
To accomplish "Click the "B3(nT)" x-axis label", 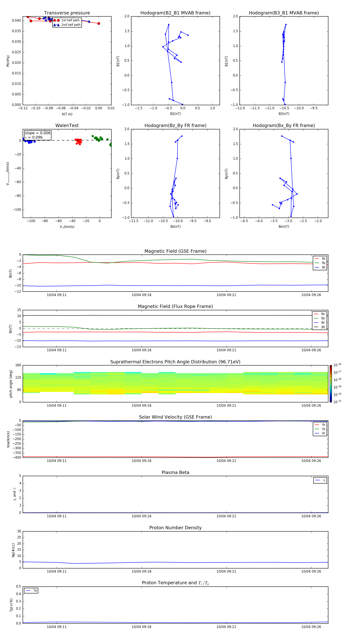I will point(284,114).
